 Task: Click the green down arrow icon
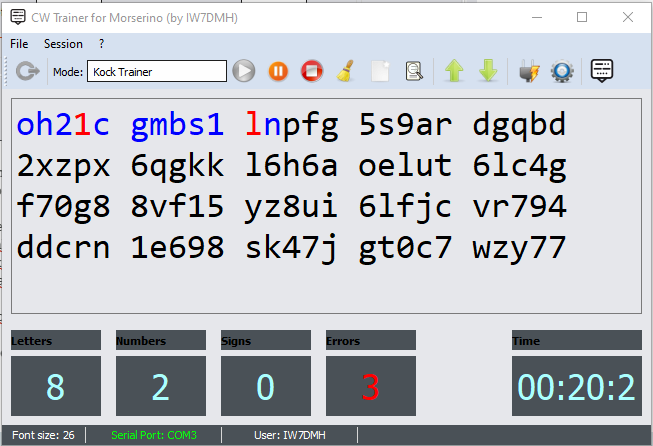pos(488,70)
